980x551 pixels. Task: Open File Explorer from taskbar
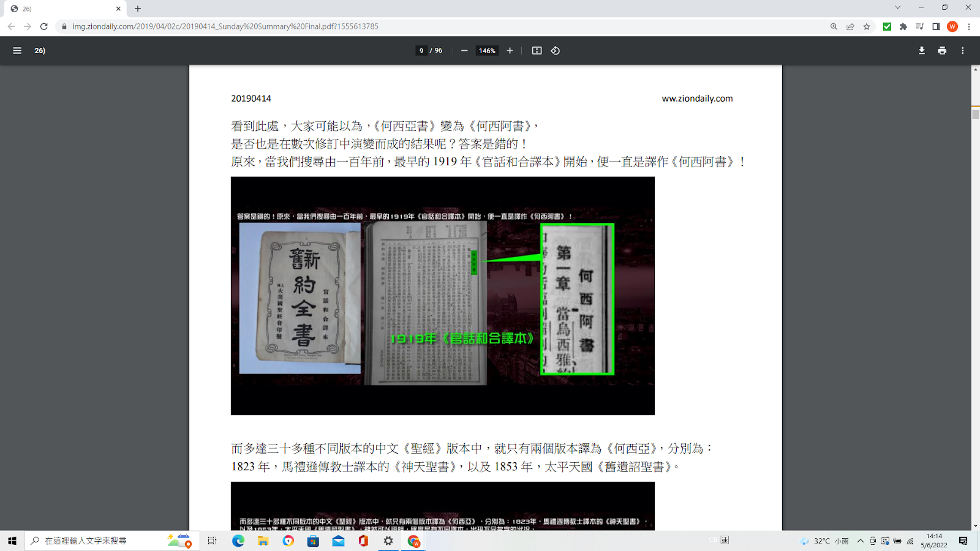(263, 541)
